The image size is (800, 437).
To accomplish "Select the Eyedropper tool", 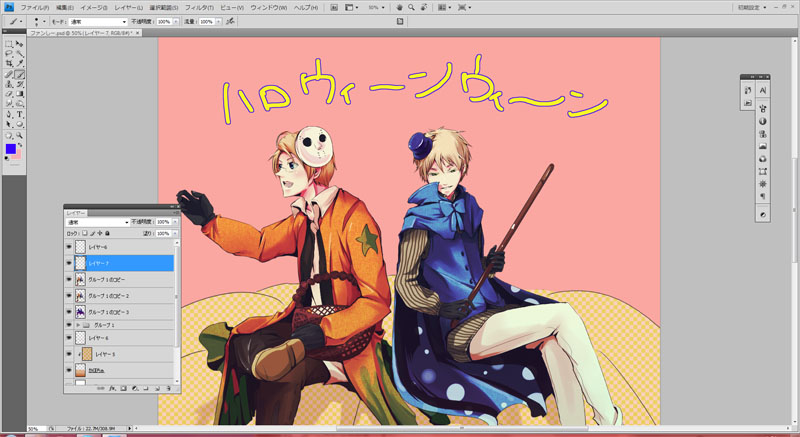I will pos(19,64).
